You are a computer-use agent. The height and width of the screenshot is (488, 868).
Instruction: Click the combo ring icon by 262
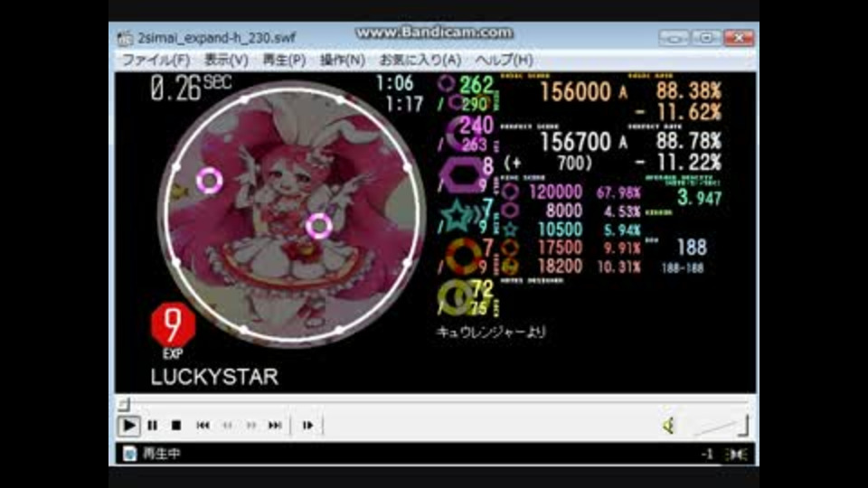pyautogui.click(x=446, y=83)
